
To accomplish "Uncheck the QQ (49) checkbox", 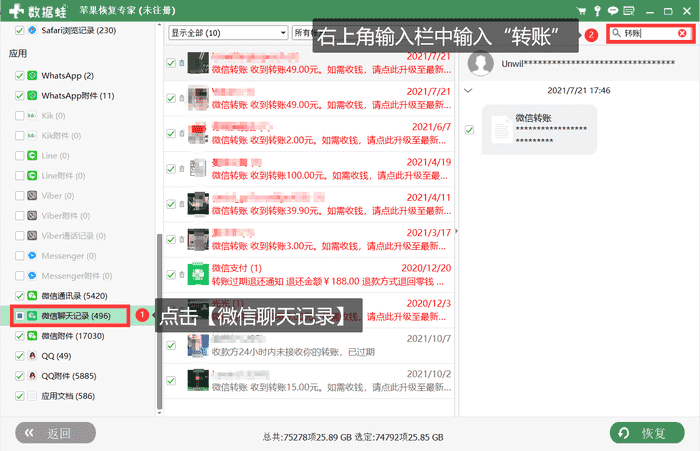I will pos(20,356).
